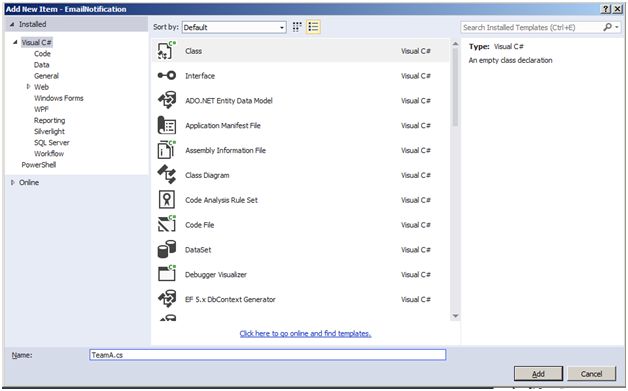This screenshot has height=391, width=628.
Task: Open the Sort by dropdown
Action: [234, 27]
